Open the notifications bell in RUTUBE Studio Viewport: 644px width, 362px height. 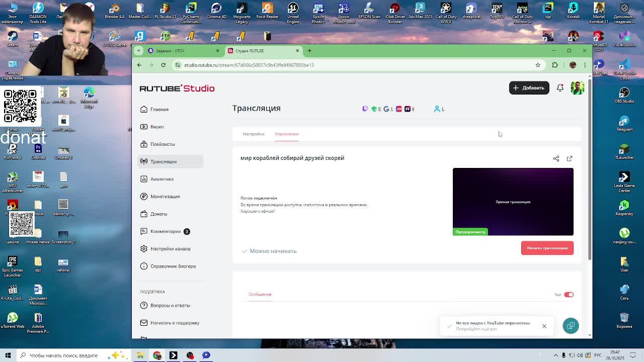click(x=560, y=87)
